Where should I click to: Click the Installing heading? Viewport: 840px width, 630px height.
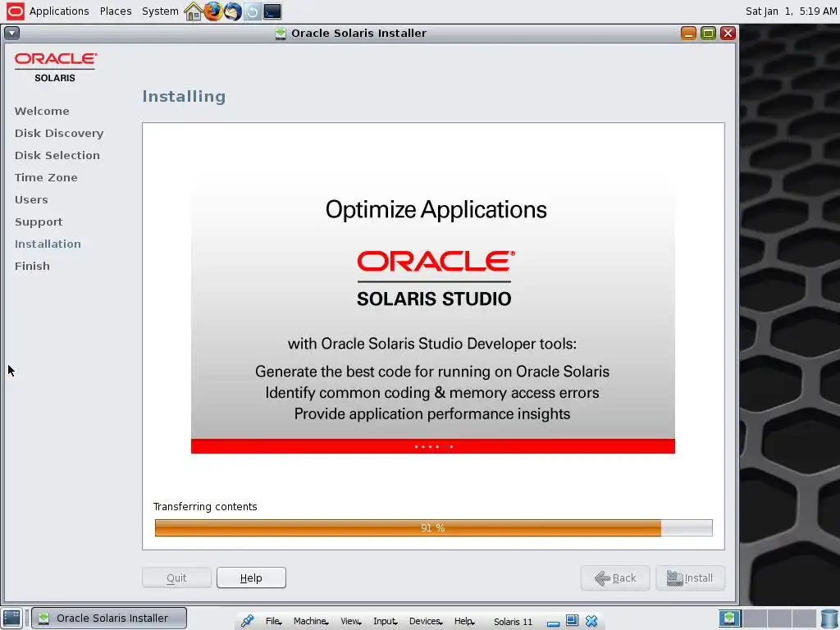(184, 97)
